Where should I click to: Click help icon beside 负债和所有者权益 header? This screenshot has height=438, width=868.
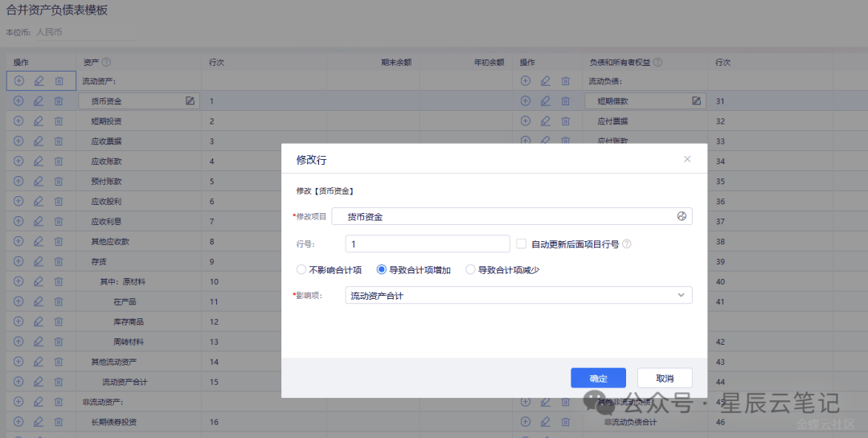pos(657,62)
